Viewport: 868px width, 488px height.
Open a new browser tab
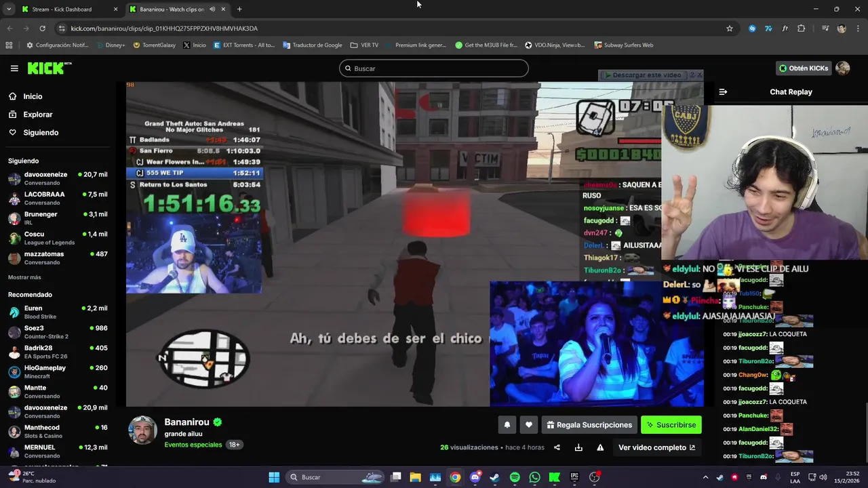click(239, 9)
